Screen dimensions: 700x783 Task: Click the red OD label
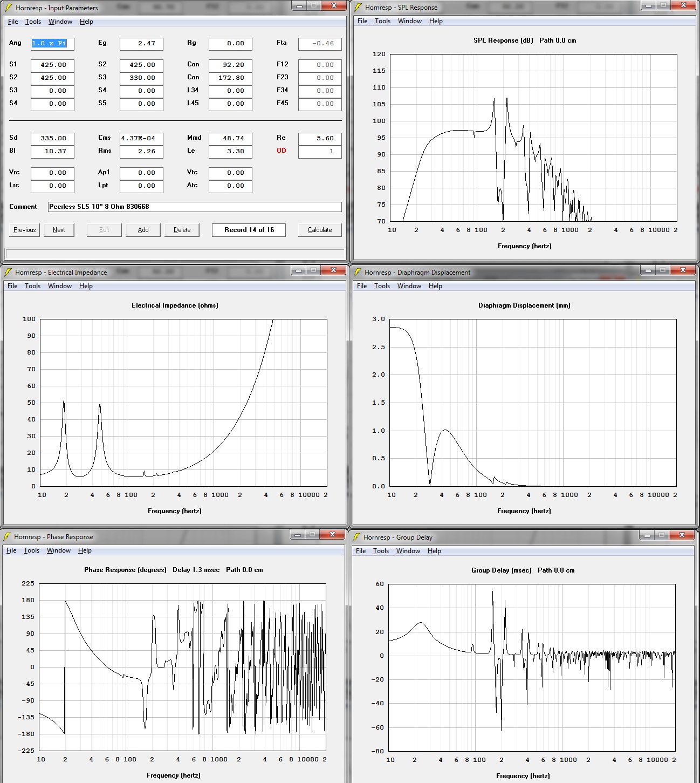[x=282, y=151]
